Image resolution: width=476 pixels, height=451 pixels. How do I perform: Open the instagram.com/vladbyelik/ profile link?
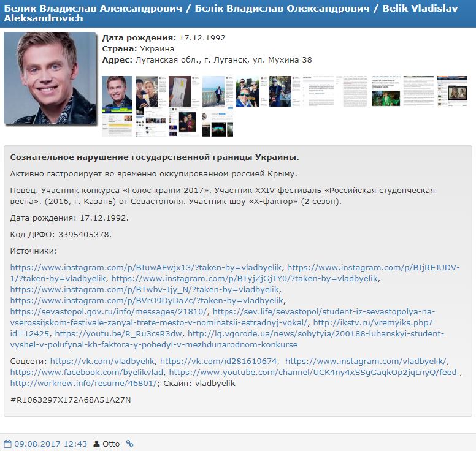(366, 361)
